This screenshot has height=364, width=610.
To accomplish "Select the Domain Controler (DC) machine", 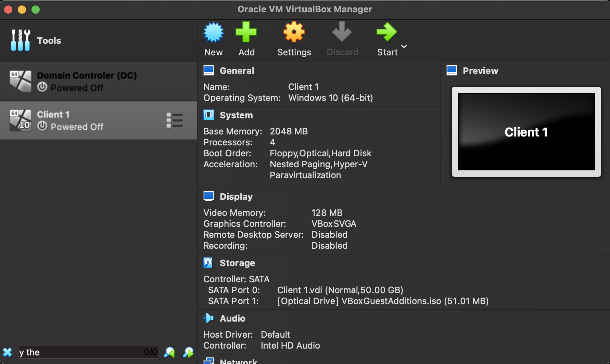I will point(99,81).
